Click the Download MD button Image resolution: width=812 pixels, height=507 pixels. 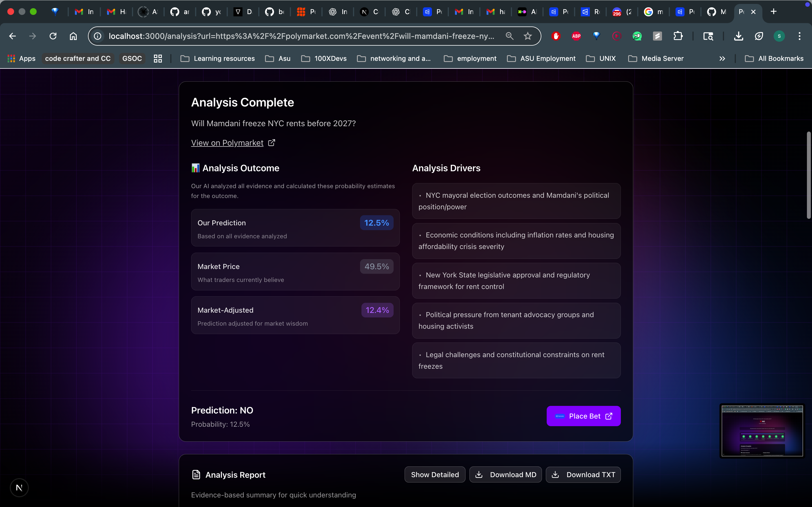[x=505, y=475]
